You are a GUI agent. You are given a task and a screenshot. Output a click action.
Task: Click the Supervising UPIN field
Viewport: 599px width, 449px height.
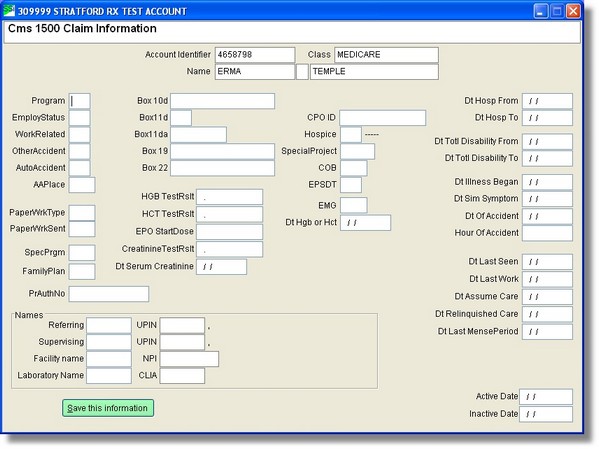(x=182, y=342)
